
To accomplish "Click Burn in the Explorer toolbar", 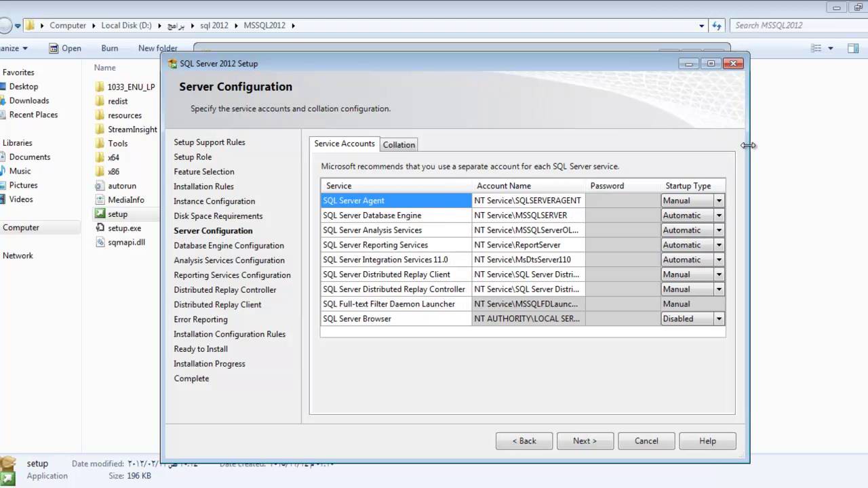I will [109, 48].
